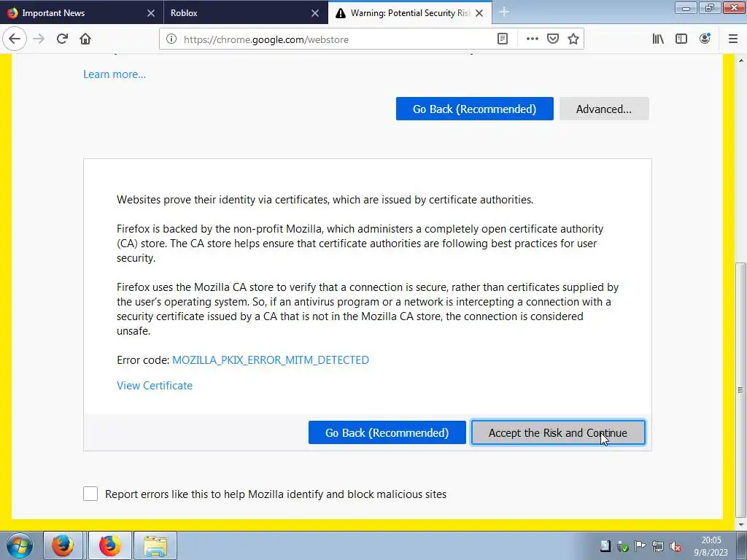Open the Firefox home page
747x560 pixels.
pos(85,39)
